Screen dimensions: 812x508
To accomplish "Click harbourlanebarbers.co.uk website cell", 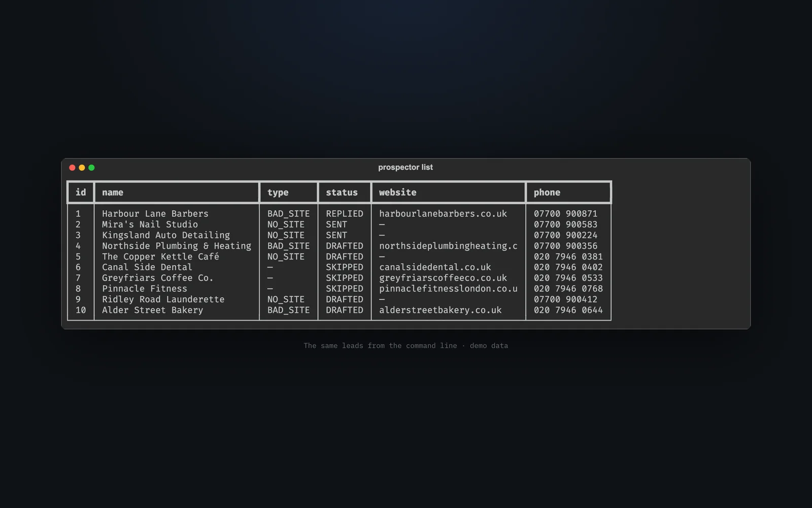I will (443, 214).
